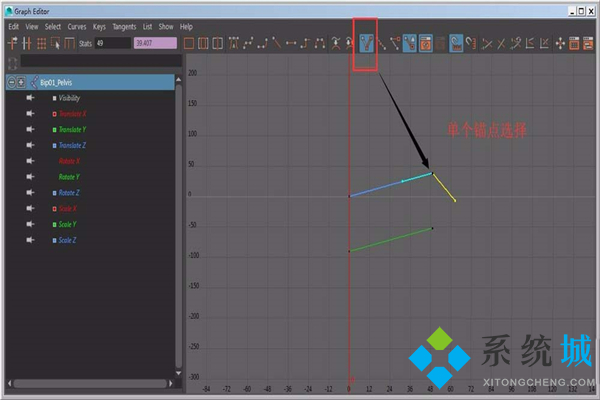Apply Stepped tangents

305,43
